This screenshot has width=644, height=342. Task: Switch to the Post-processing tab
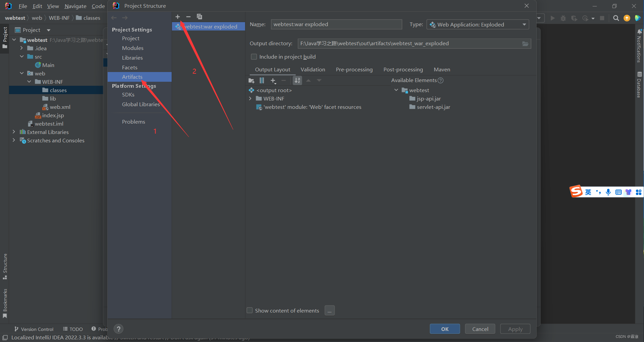[403, 70]
